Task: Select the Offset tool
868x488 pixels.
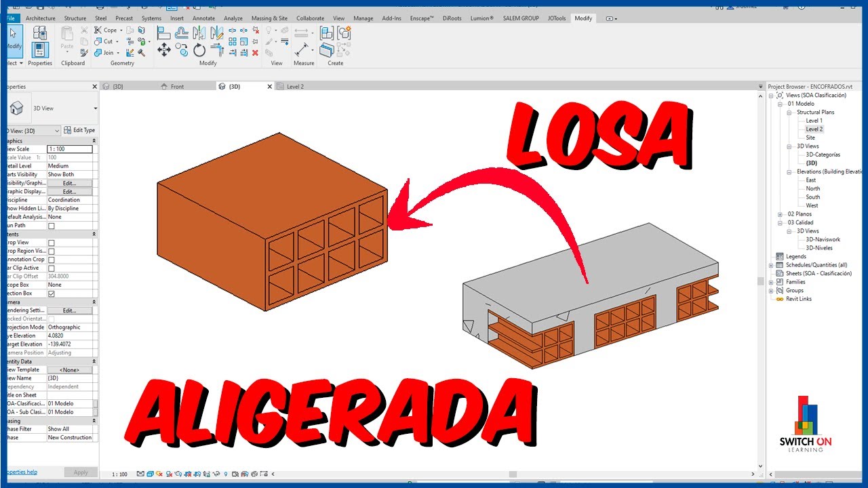Action: 182,33
